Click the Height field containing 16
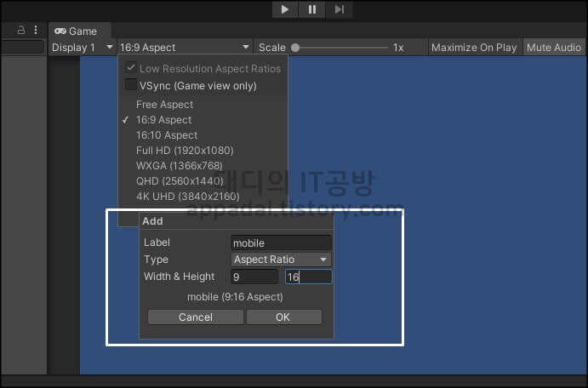The width and height of the screenshot is (588, 388). click(309, 277)
